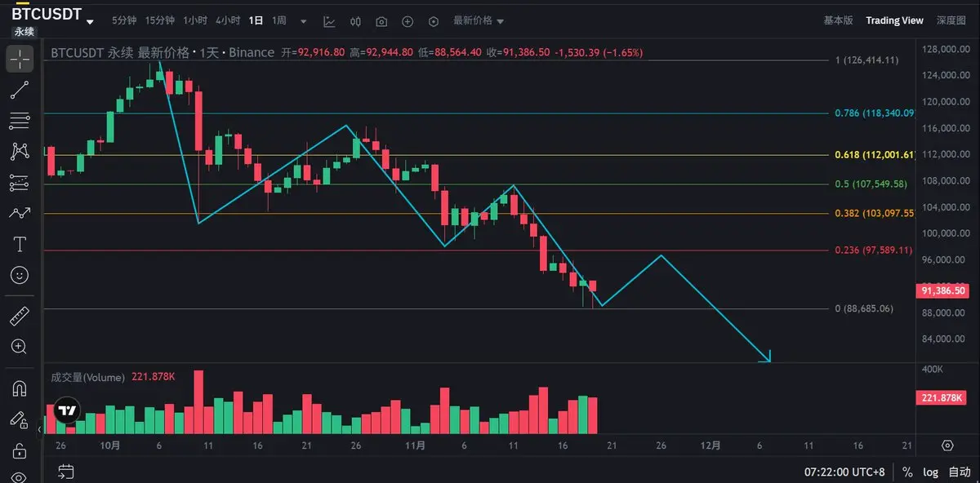980x483 pixels.
Task: Click the 12月 date on time axis
Action: click(x=710, y=445)
